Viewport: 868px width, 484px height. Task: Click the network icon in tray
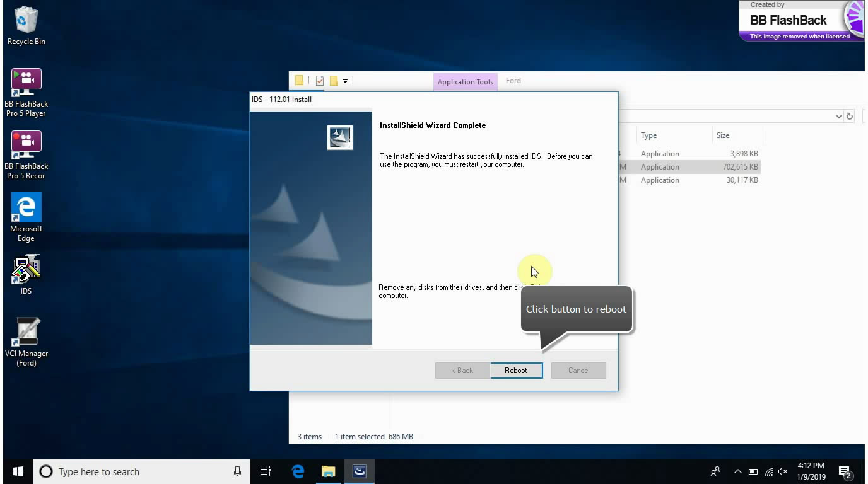pos(768,471)
